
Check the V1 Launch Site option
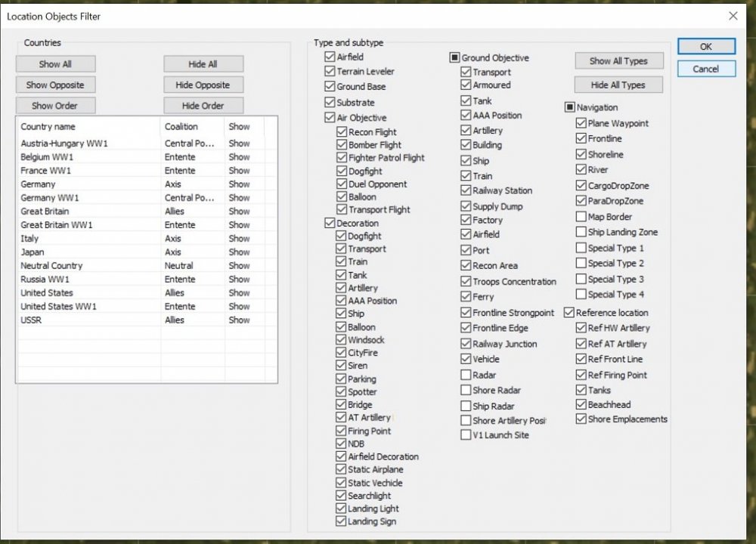466,435
